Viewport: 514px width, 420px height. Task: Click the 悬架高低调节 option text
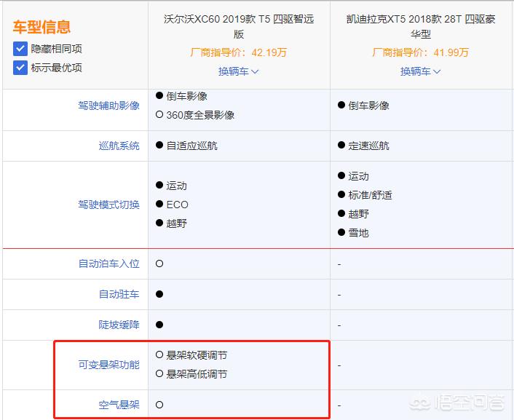coord(197,374)
